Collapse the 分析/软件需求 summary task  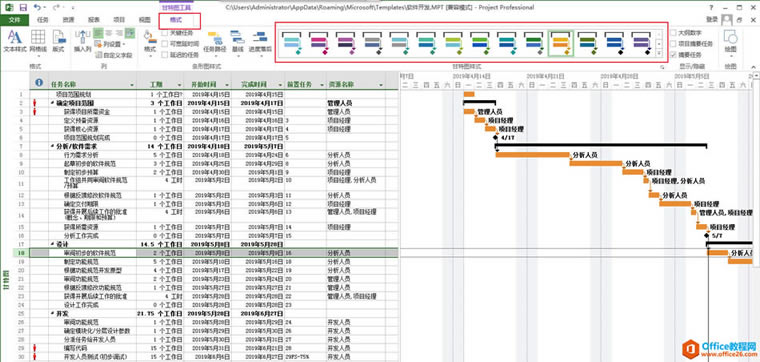(x=52, y=145)
